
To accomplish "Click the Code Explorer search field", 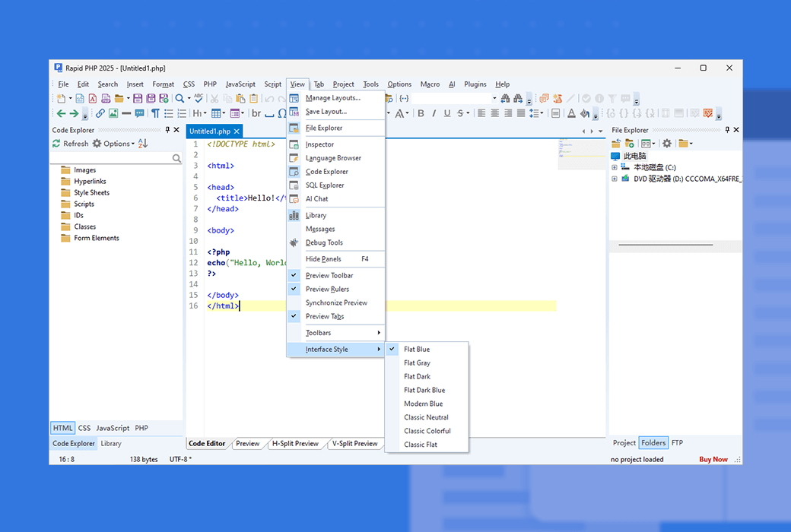I will point(116,158).
